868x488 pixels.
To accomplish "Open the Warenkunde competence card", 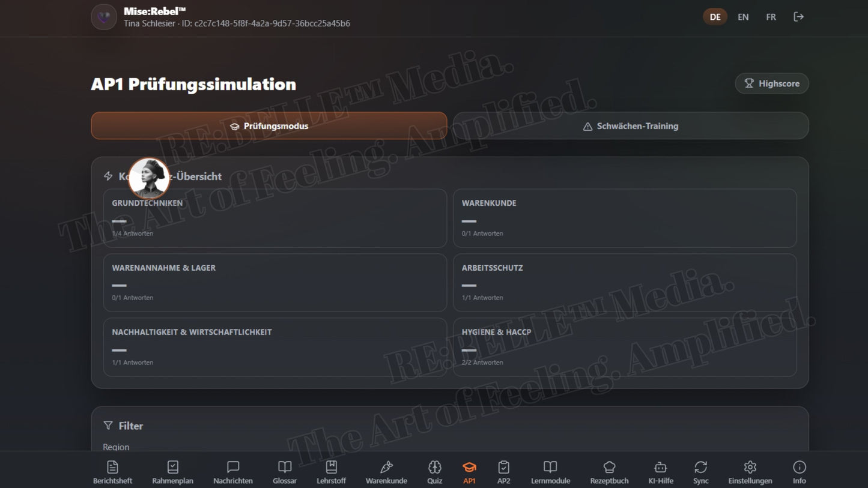I will (x=625, y=218).
